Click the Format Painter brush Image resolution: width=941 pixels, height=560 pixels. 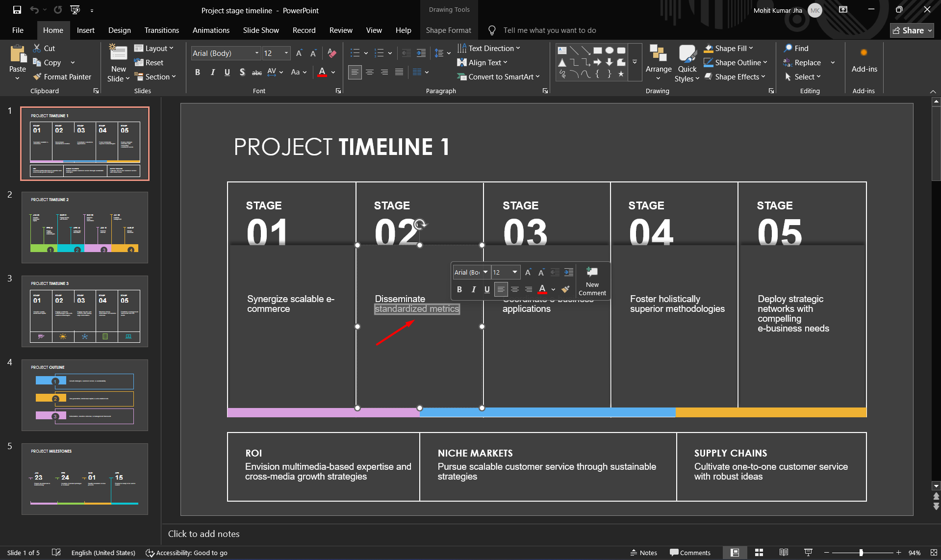(x=37, y=76)
